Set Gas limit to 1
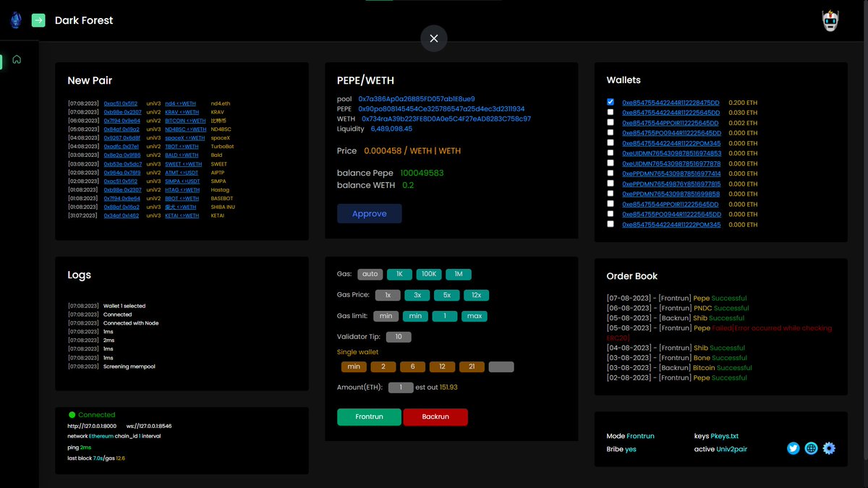The width and height of the screenshot is (868, 488). click(x=445, y=316)
